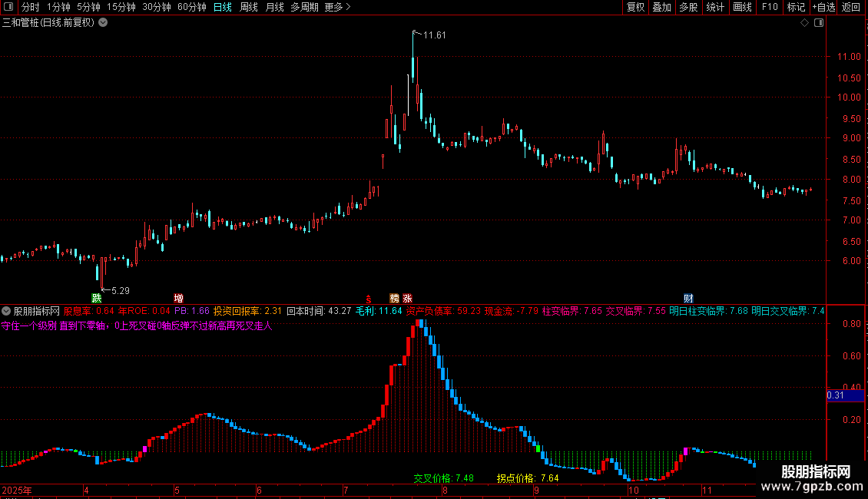The image size is (868, 499).
Task: Click the 现金流: -7.79 readout
Action: coord(512,311)
